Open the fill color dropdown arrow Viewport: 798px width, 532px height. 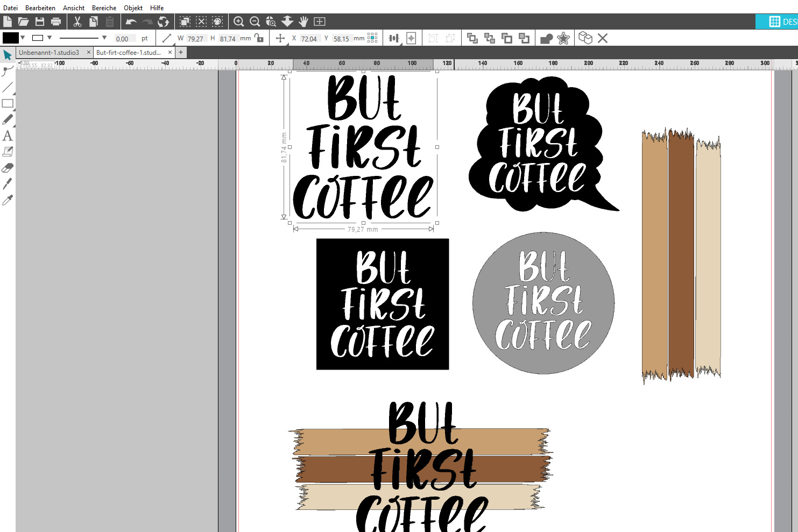point(23,38)
